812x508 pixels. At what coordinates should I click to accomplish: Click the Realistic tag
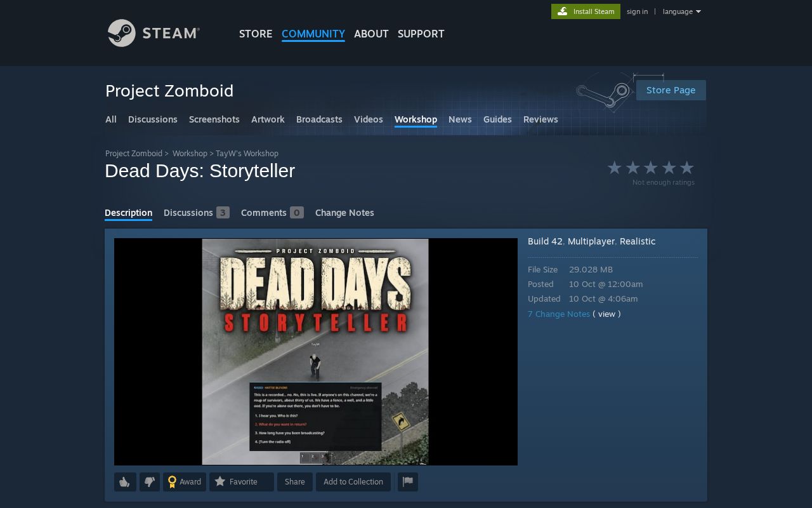click(x=638, y=241)
